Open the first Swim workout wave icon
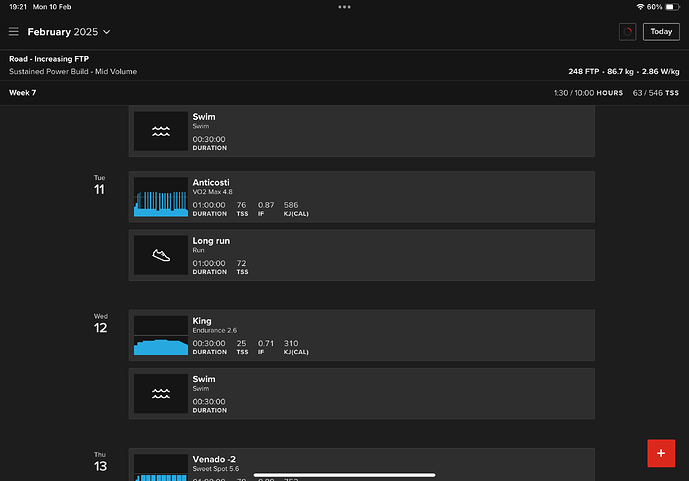 point(161,131)
